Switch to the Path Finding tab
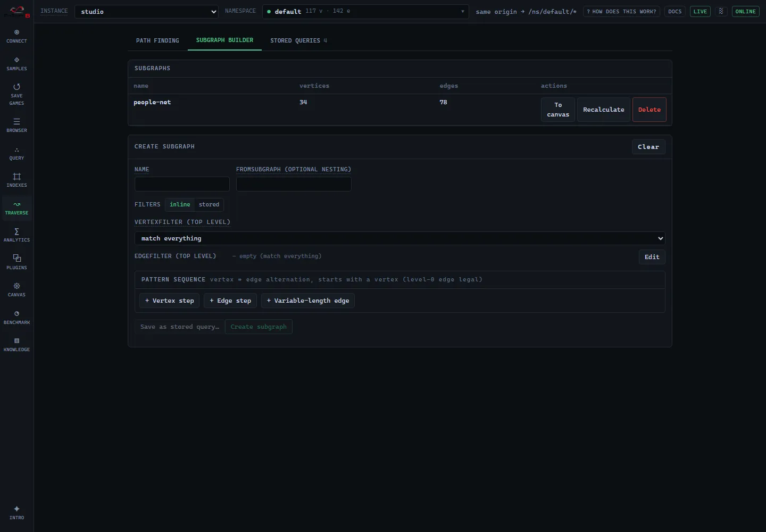Image resolution: width=766 pixels, height=532 pixels. (x=157, y=40)
